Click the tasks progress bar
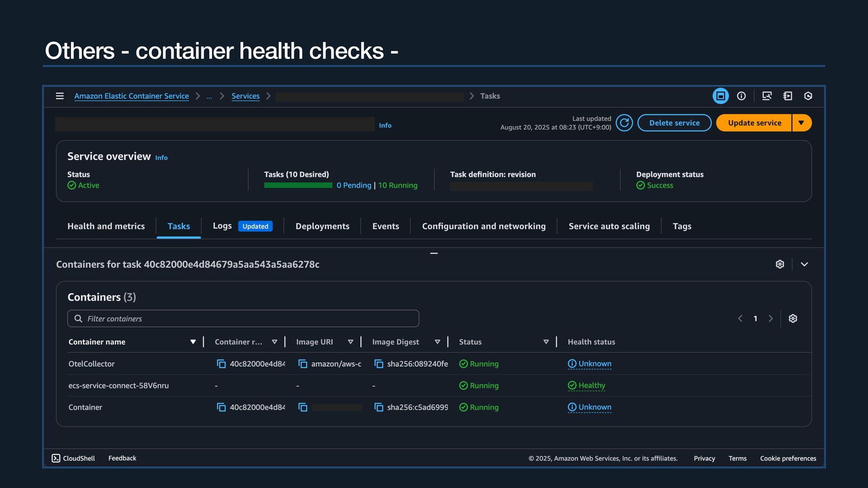This screenshot has width=868, height=488. 298,185
